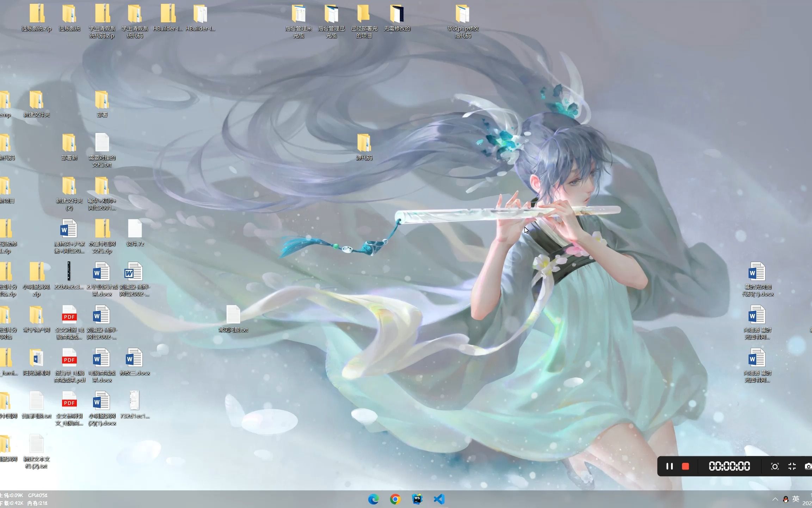Select the 喻华+邓帅+网络2001 archive

pos(102,193)
